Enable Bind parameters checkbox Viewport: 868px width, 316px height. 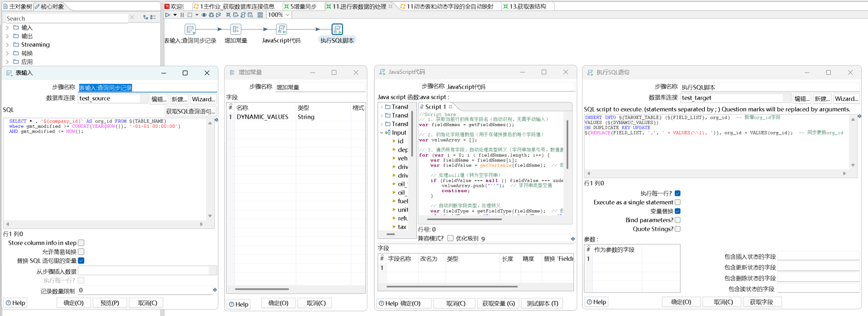pyautogui.click(x=678, y=220)
